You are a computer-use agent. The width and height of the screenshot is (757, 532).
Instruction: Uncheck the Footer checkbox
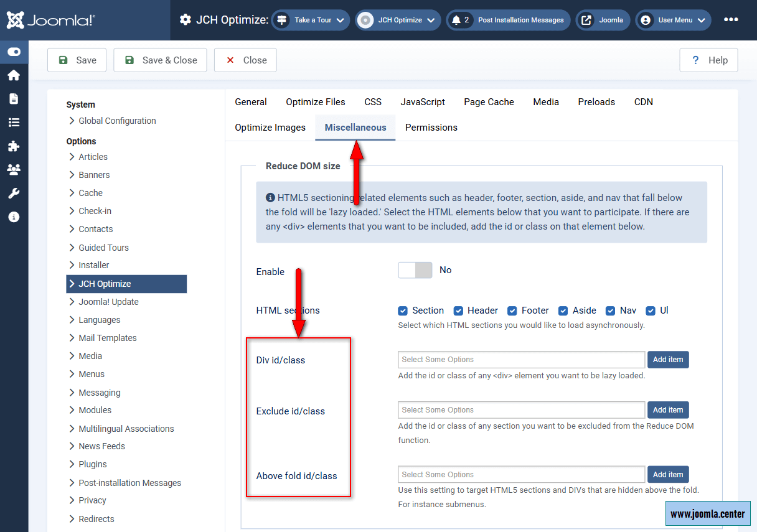pos(512,310)
